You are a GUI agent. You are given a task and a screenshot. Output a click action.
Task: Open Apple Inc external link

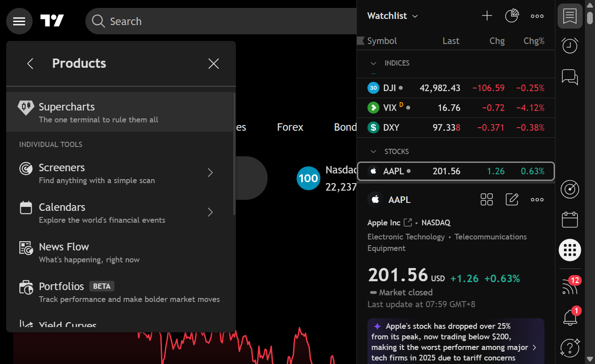[408, 223]
